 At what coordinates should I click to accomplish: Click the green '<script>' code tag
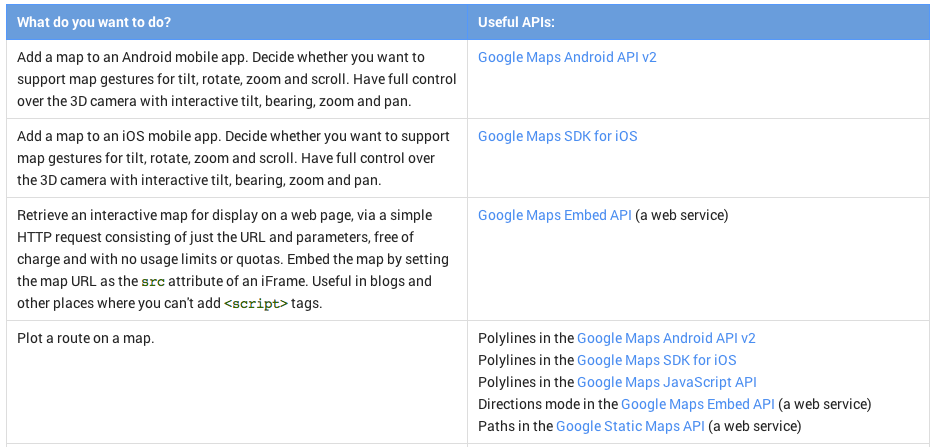256,303
